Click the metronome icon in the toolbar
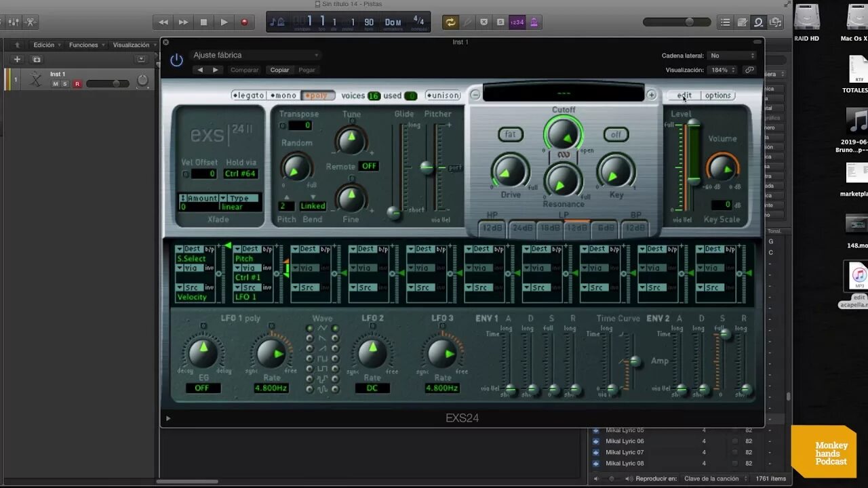Viewport: 868px width, 488px height. click(534, 21)
